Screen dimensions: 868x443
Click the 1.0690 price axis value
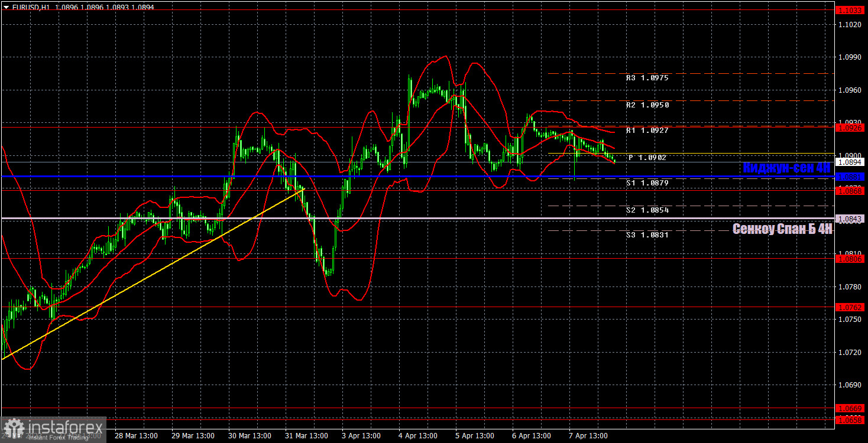tap(849, 385)
